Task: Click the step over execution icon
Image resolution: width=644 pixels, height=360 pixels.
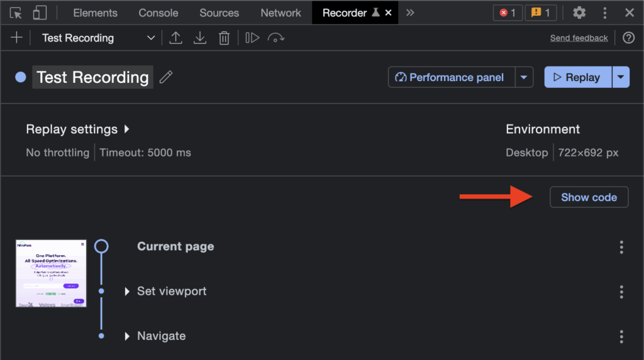Action: click(x=276, y=38)
